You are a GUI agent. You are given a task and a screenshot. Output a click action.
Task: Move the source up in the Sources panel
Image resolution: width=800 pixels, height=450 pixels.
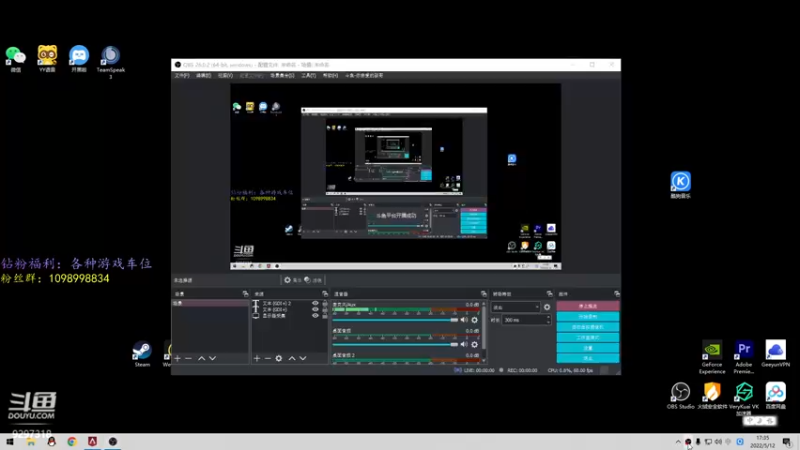tap(292, 358)
